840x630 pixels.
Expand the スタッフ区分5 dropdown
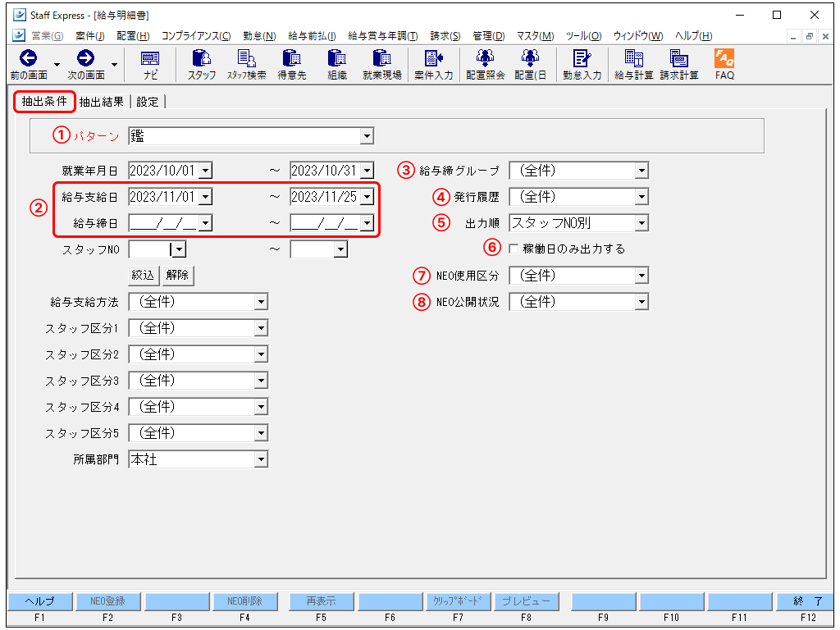pyautogui.click(x=261, y=433)
